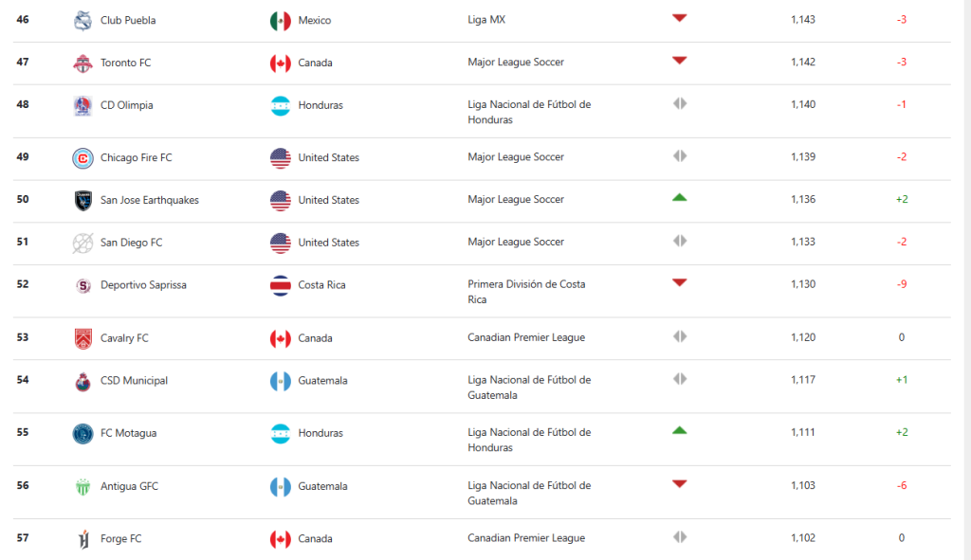Click the Honduras flag beside CD Olimpia
This screenshot has height=560, width=971.
[281, 105]
